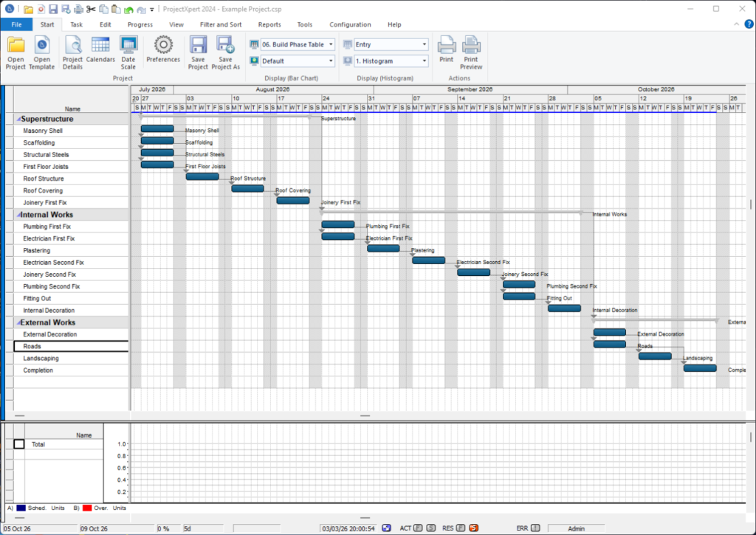Open the Default bar chart dropdown

[x=298, y=61]
